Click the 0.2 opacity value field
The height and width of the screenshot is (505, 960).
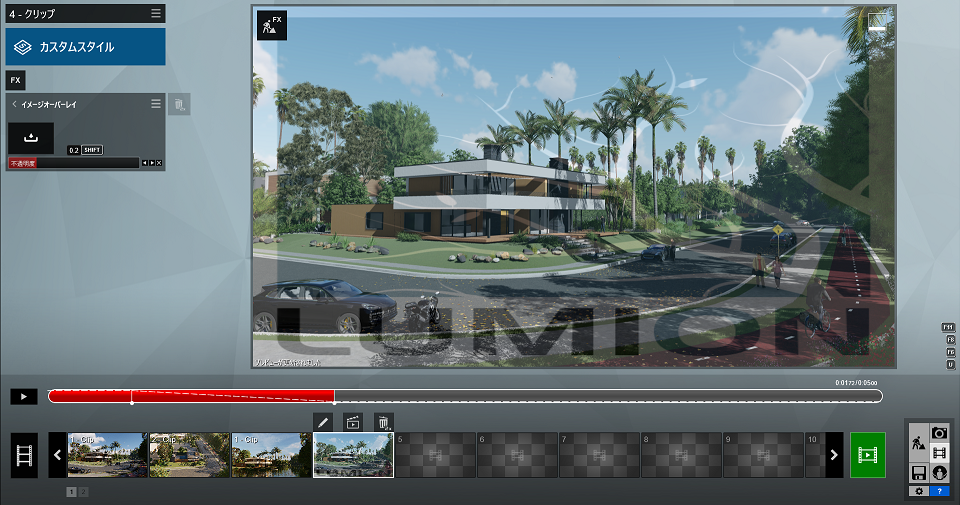(x=73, y=150)
